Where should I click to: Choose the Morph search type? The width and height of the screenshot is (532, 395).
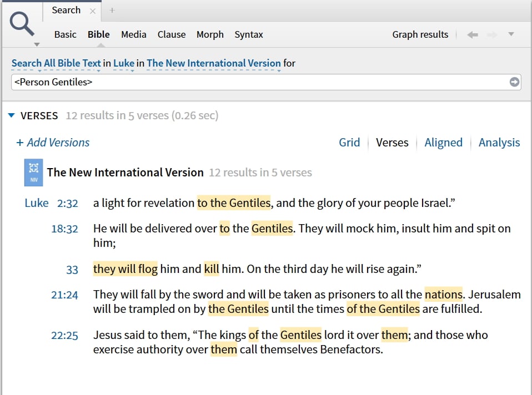210,34
